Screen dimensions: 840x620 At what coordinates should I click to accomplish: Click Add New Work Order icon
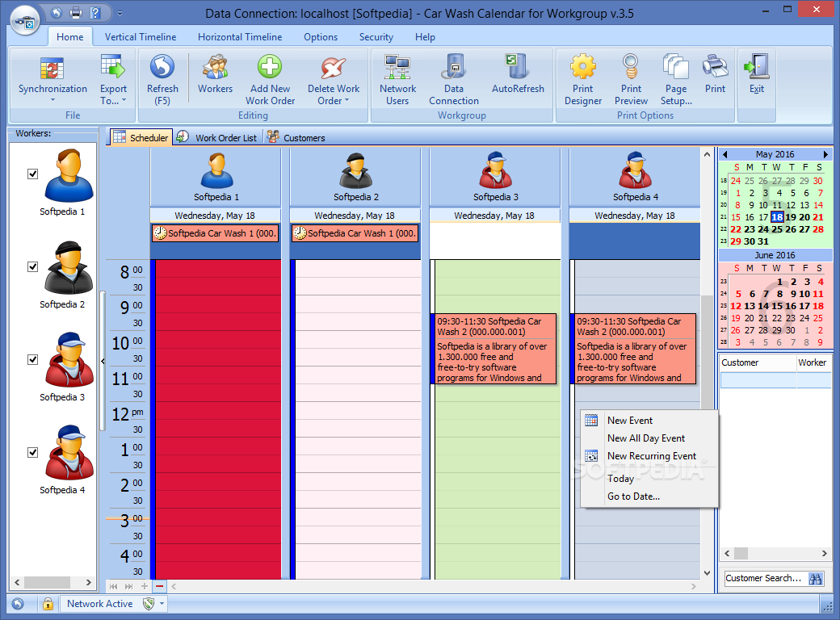[x=270, y=67]
